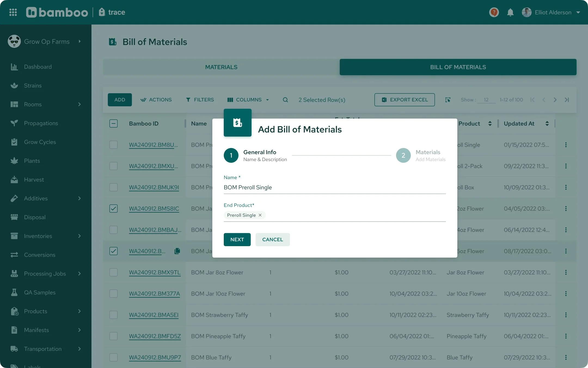Expand the Grow Op Farms switcher chevron

tap(79, 41)
